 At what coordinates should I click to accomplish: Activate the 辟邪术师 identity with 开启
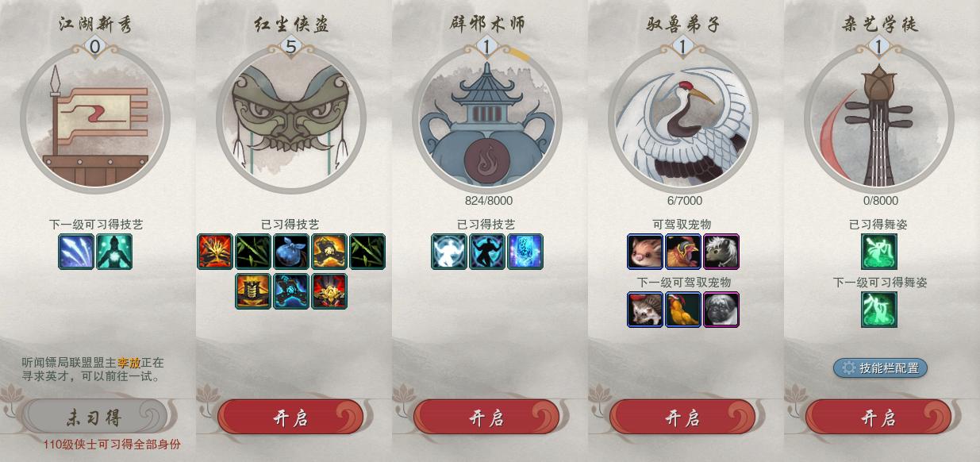point(486,418)
